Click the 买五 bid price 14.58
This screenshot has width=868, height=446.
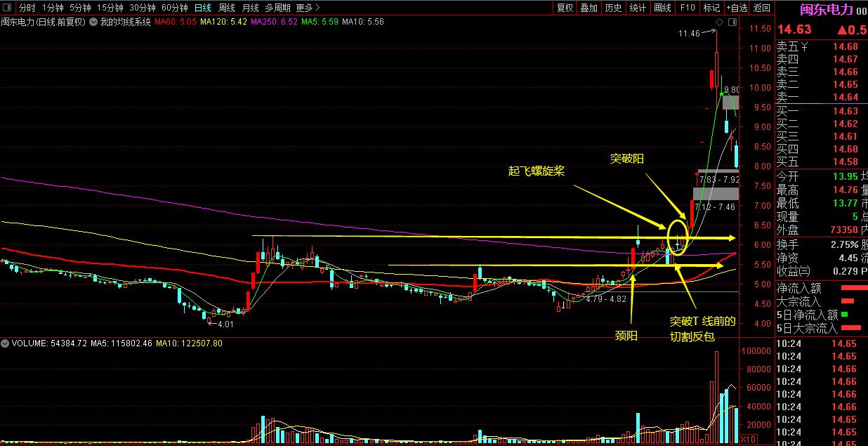tap(845, 162)
